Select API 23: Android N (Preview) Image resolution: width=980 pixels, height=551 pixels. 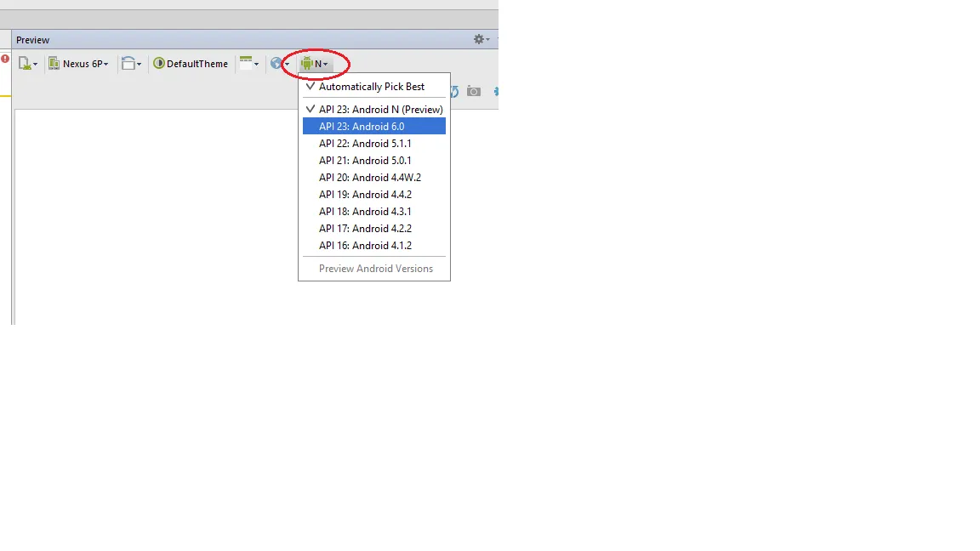pyautogui.click(x=374, y=109)
